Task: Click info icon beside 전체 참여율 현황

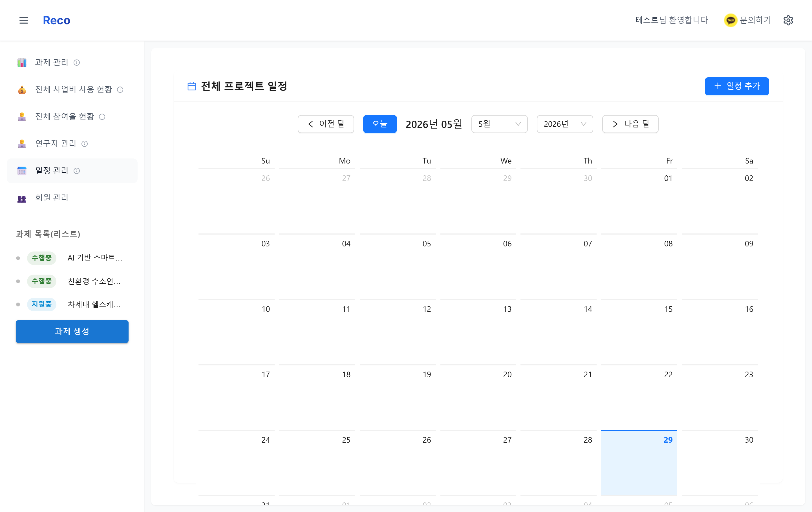Action: [x=102, y=117]
